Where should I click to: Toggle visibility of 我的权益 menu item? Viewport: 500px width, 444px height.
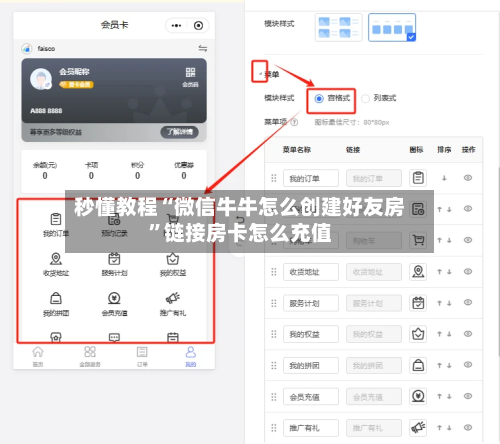(468, 334)
